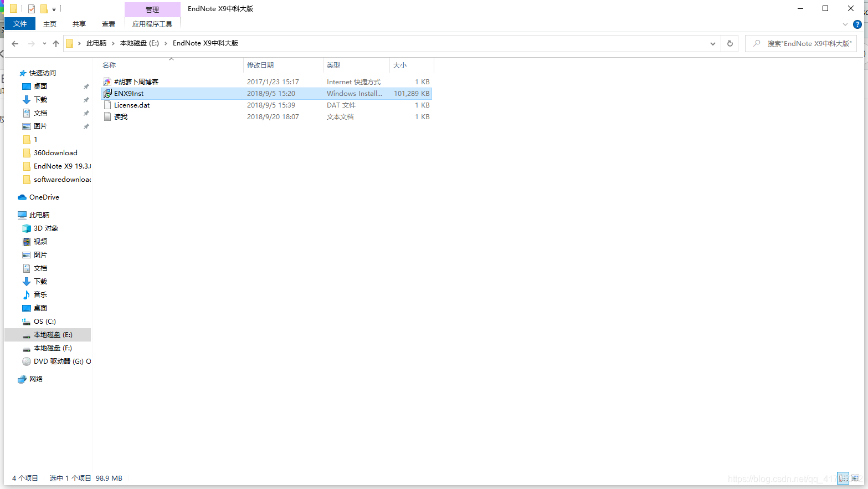The image size is (868, 489).
Task: Select the 读我 text document icon
Action: (x=107, y=117)
